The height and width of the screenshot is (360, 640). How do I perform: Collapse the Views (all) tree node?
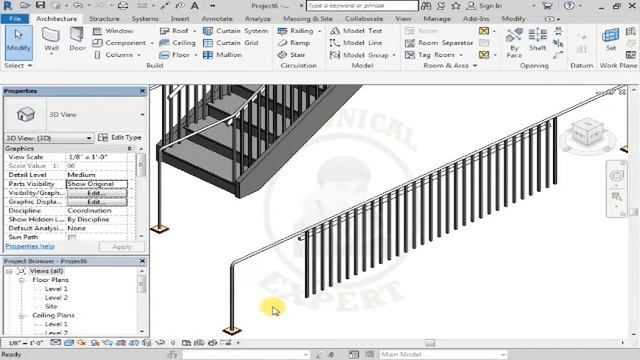pyautogui.click(x=9, y=271)
